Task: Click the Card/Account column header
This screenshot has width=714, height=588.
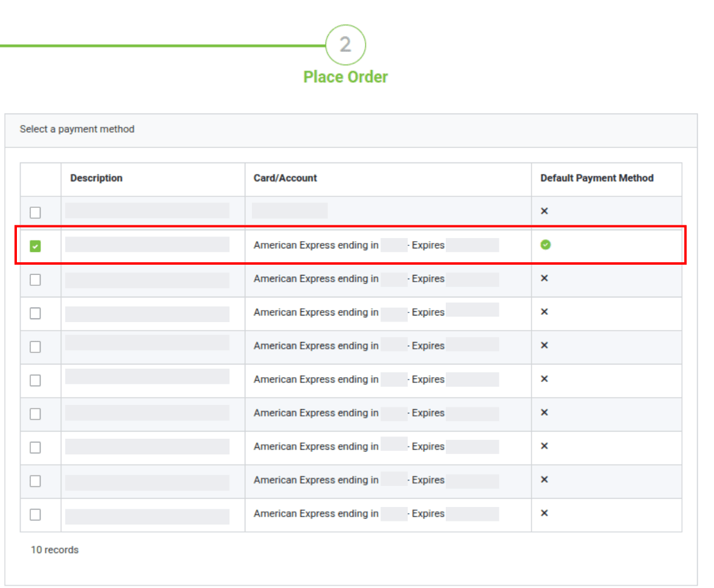Action: coord(285,178)
